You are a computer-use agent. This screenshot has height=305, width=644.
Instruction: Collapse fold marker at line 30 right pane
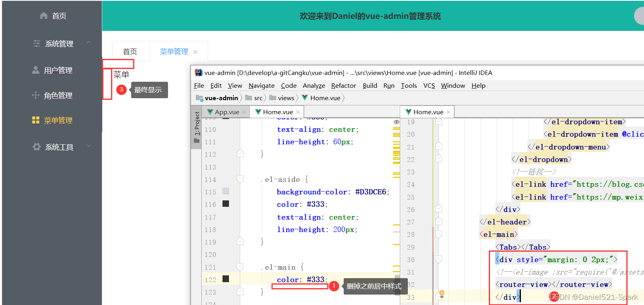pyautogui.click(x=439, y=259)
